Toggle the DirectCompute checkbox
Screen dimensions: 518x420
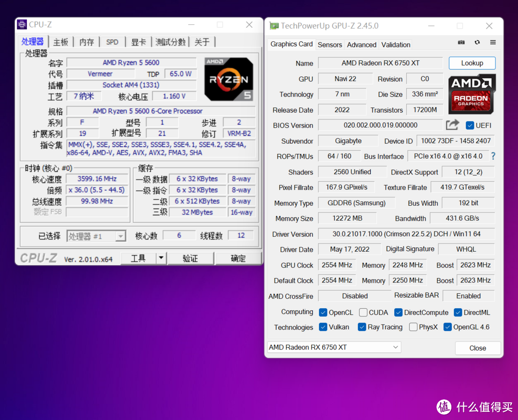point(399,312)
